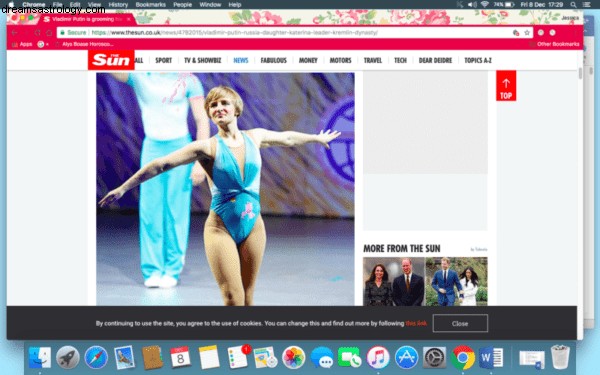
Task: Select the Vladimir Putin is grooming tab
Action: 83,19
